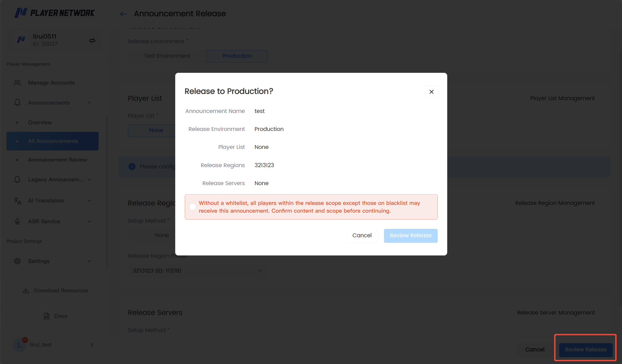
Task: Expand the AI Translation chevron
Action: pyautogui.click(x=89, y=201)
